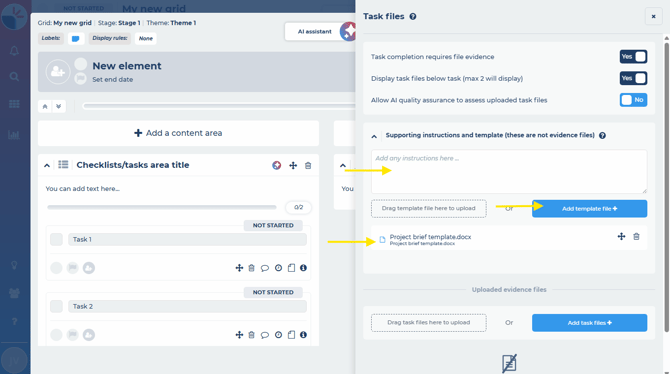Delete Project brief template.docx file
The width and height of the screenshot is (670, 374).
(636, 236)
